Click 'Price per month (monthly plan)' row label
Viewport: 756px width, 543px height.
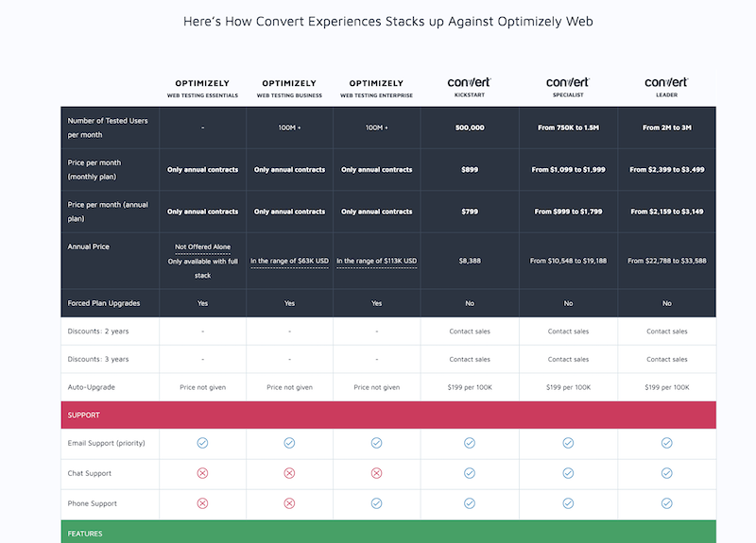coord(94,170)
